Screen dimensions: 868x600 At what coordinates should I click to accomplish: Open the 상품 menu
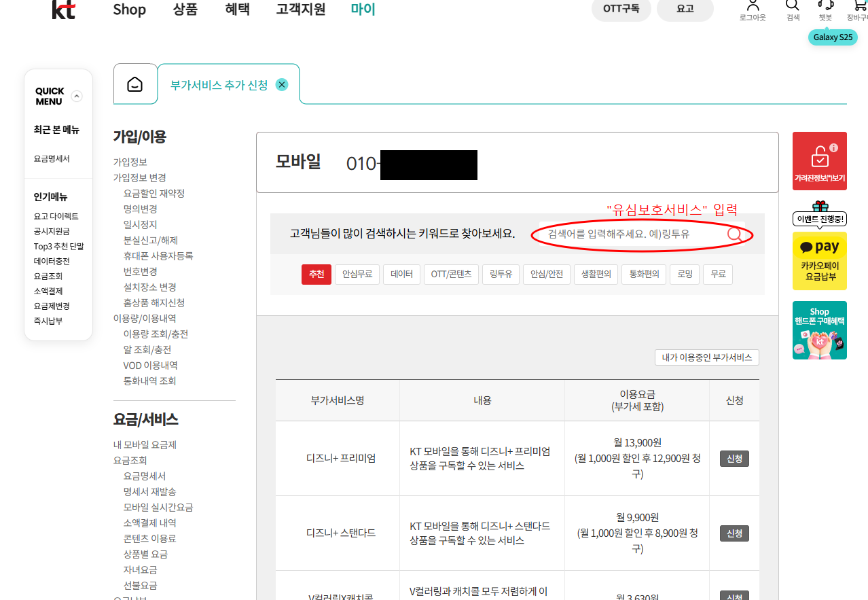pyautogui.click(x=185, y=10)
